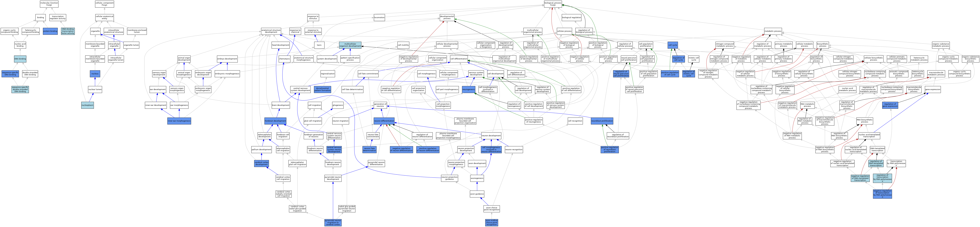Screen dimensions: 980x227
Task: Select 'regulation of mitotic cell cycle' node
Action: (689, 73)
